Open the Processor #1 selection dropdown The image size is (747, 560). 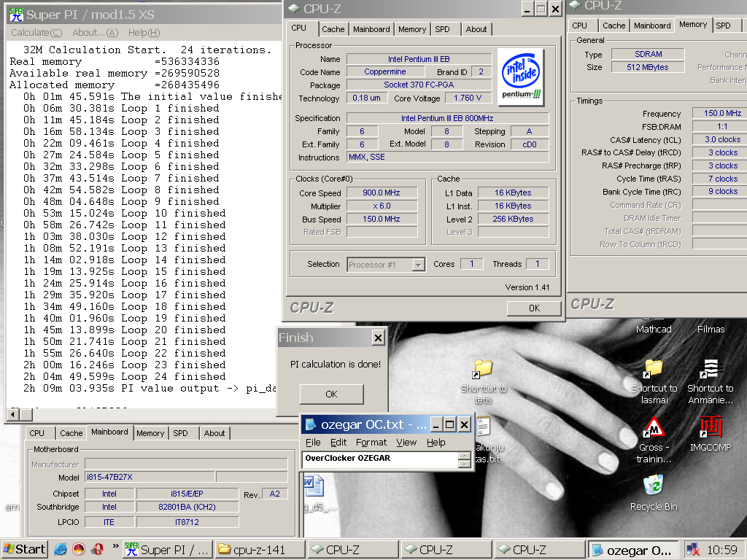pos(418,265)
